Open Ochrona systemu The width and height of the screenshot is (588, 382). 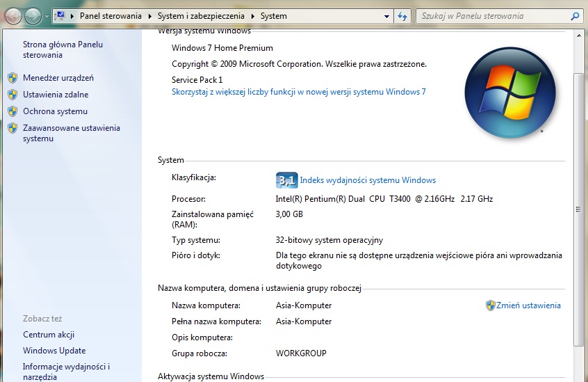point(55,111)
